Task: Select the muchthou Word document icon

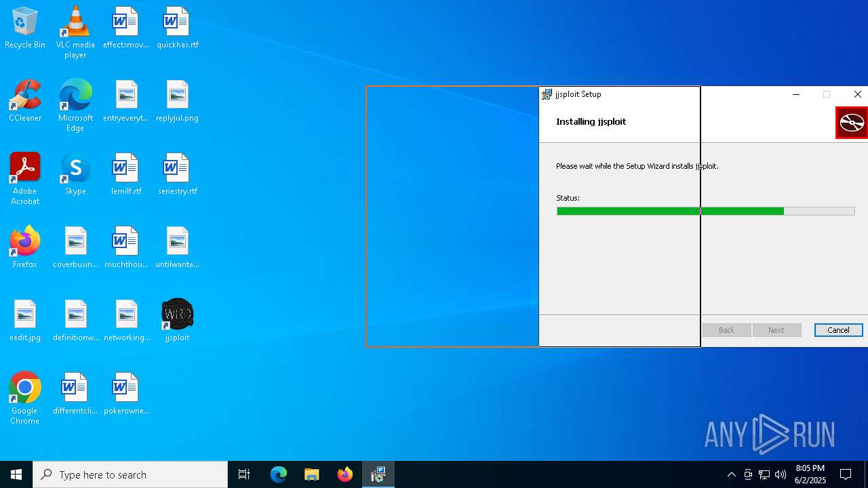Action: [126, 248]
